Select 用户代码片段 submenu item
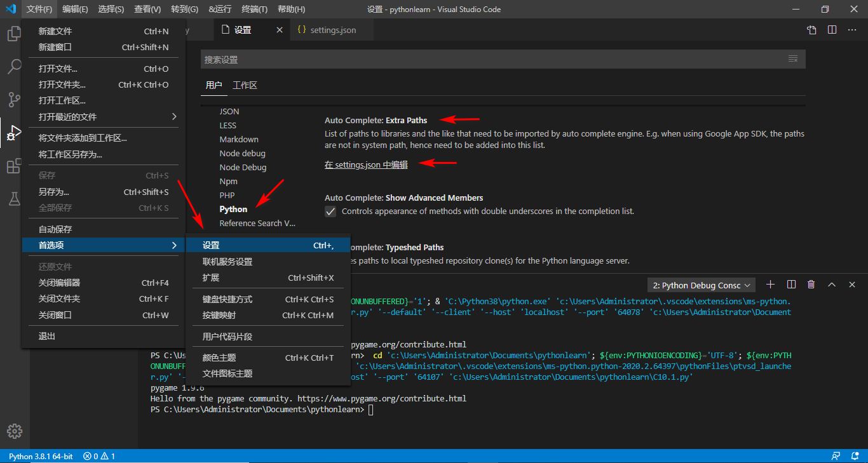 coord(268,337)
